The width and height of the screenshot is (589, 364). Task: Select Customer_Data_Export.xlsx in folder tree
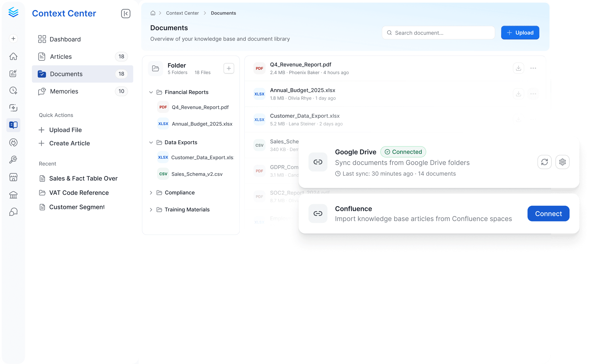coord(196,158)
